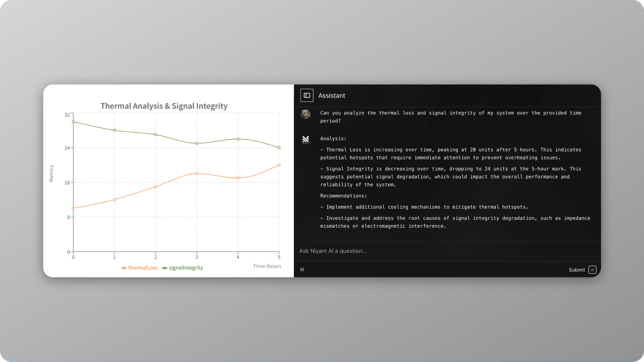Select the signalIntegrity data point at hour 4

tap(238, 139)
